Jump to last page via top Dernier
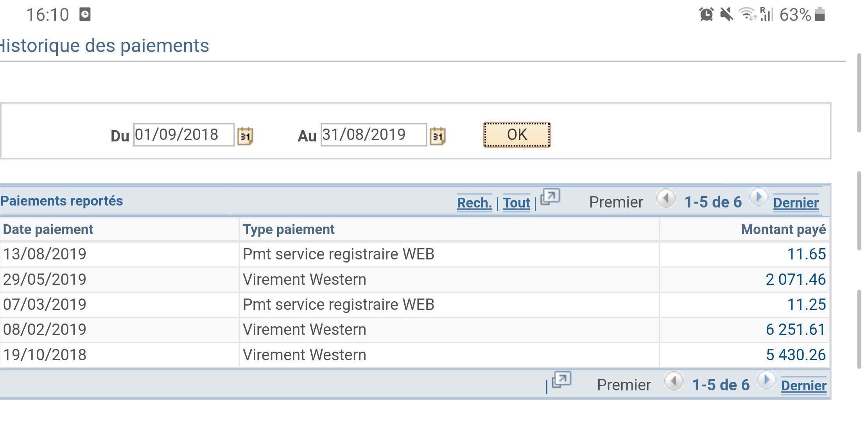Image resolution: width=868 pixels, height=422 pixels. pos(796,202)
